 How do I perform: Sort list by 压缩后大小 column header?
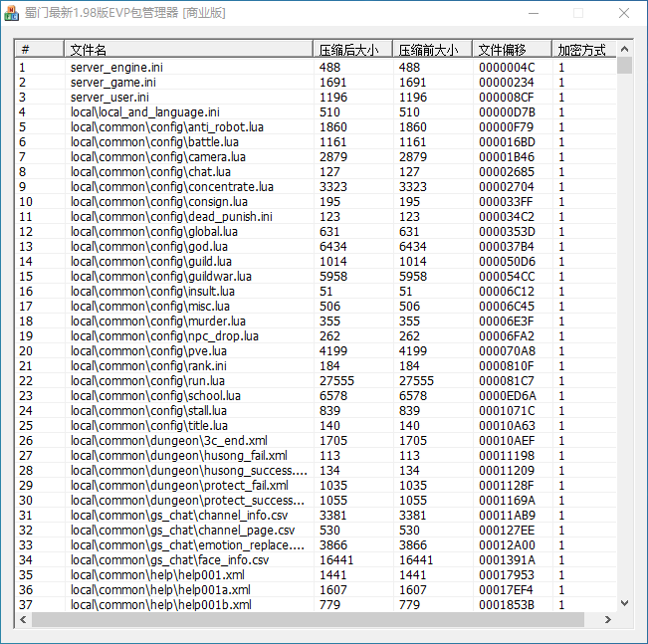[351, 50]
